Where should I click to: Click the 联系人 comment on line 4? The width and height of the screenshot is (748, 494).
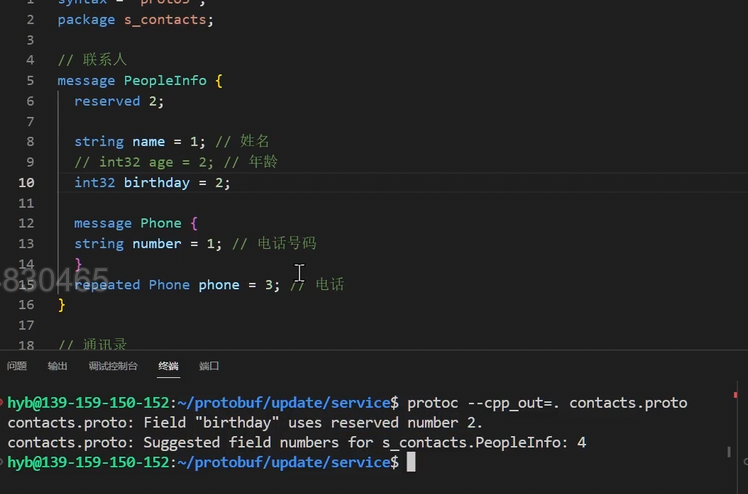(92, 60)
